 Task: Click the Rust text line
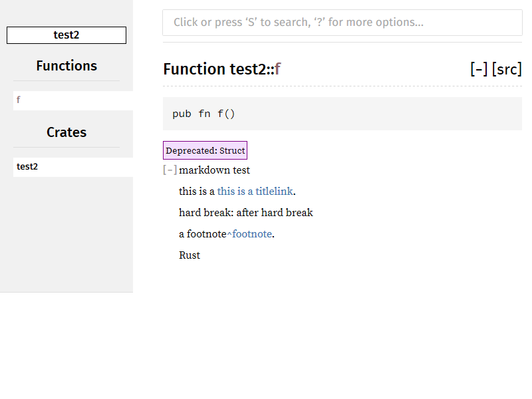(x=190, y=255)
